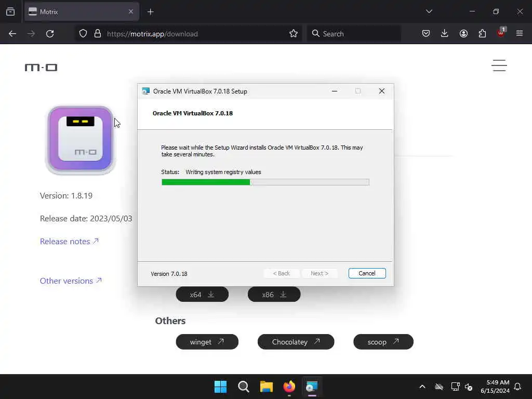Click the OneDrive cloud tray icon
The width and height of the screenshot is (532, 399).
pyautogui.click(x=439, y=387)
